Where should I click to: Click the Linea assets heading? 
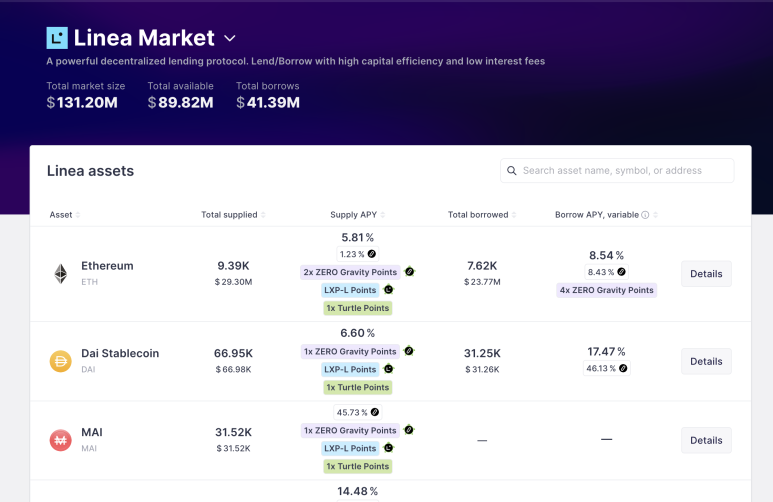pos(90,171)
